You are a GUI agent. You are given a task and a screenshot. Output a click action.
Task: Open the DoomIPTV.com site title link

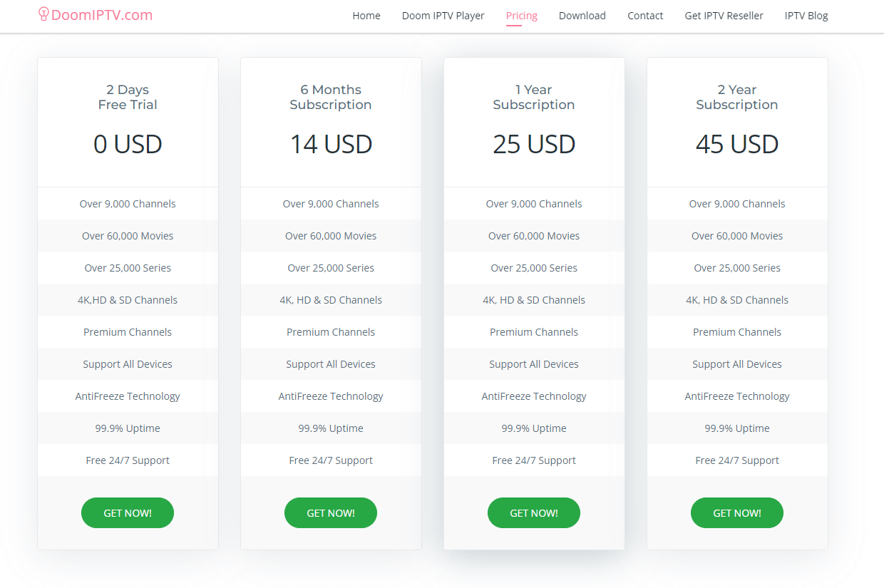coord(102,15)
